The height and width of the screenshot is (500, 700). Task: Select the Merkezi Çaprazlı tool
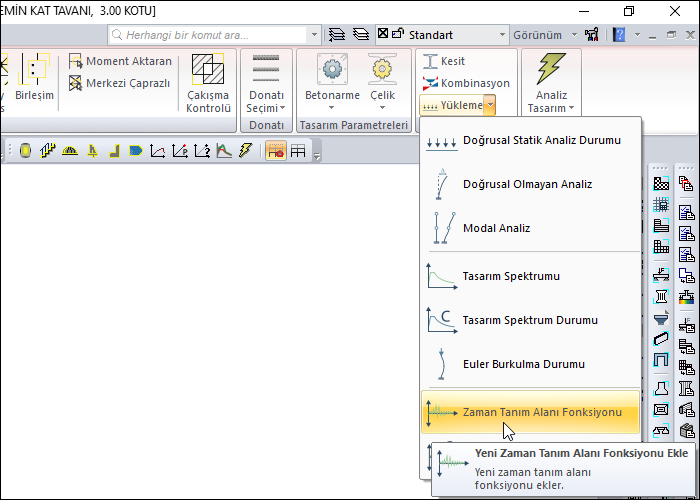(x=120, y=83)
